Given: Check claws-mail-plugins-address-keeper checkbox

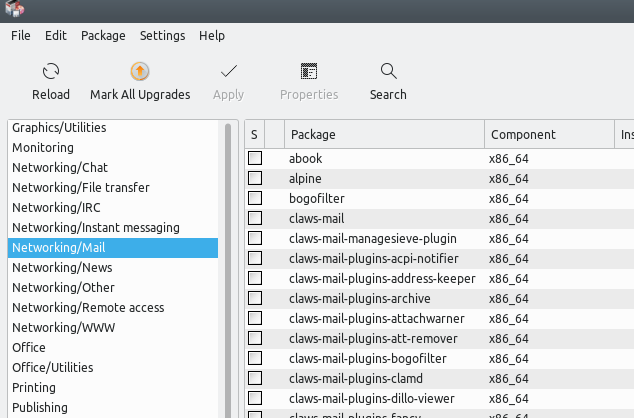Looking at the screenshot, I should tap(255, 278).
